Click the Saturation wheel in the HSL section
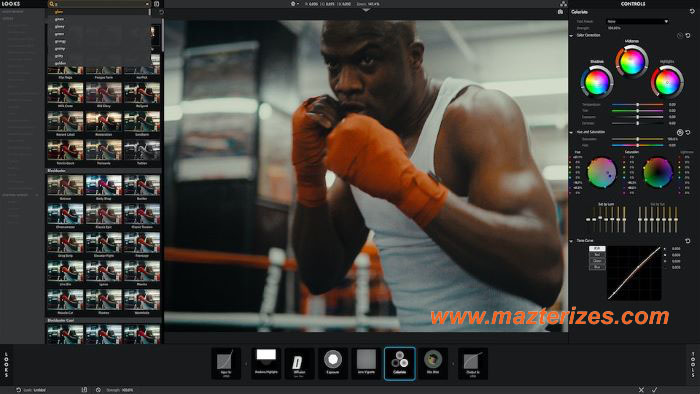The width and height of the screenshot is (700, 394). click(x=658, y=173)
